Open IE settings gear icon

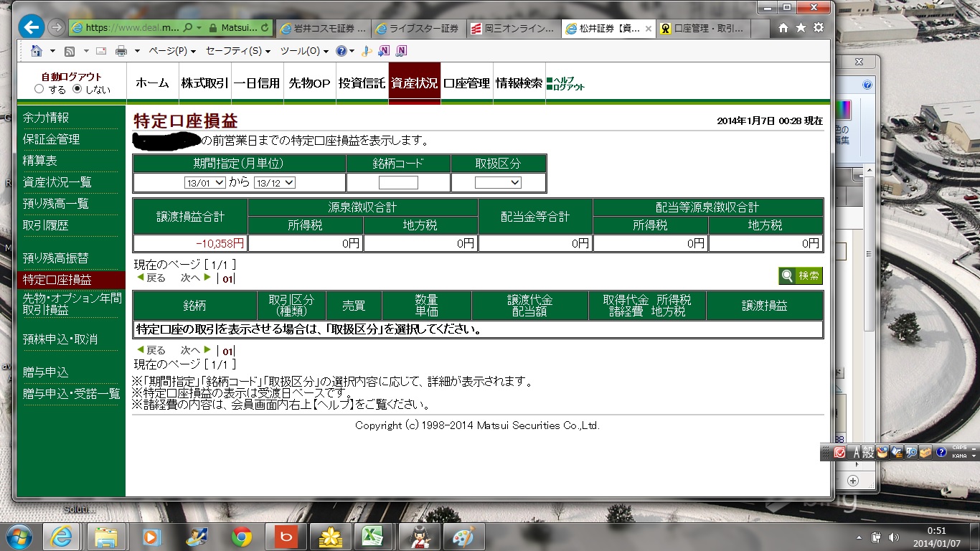818,28
